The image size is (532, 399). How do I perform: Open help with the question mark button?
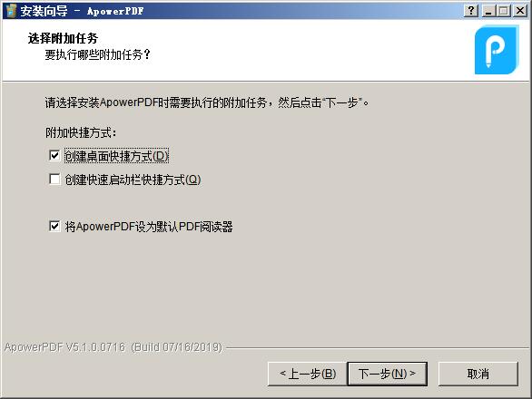pyautogui.click(x=471, y=11)
